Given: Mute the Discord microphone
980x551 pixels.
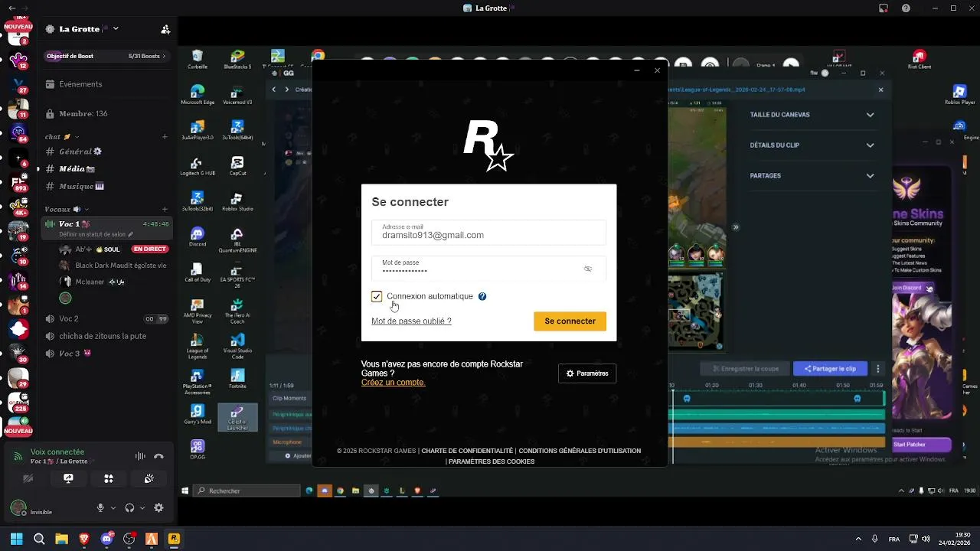Looking at the screenshot, I should click(x=100, y=507).
